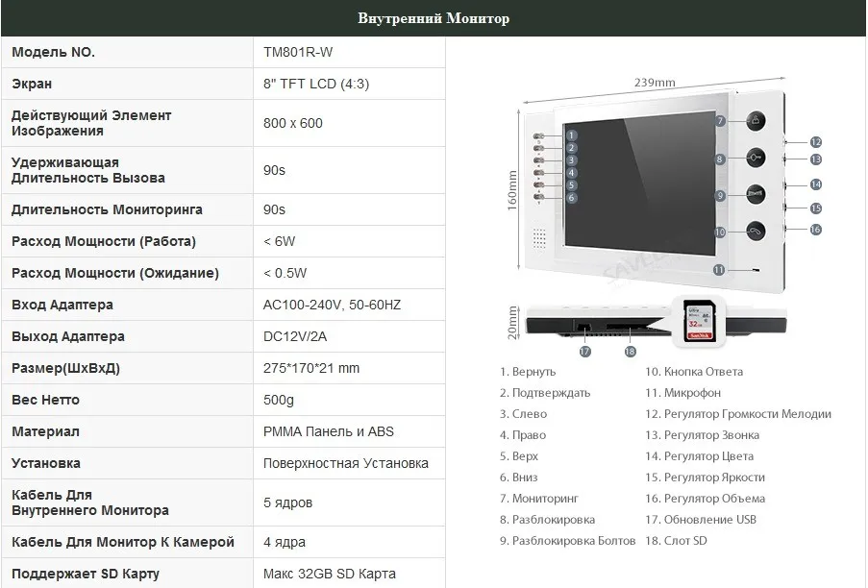Image resolution: width=868 pixels, height=588 pixels.
Task: Click legend item "18. Слот SD"
Action: tap(677, 540)
